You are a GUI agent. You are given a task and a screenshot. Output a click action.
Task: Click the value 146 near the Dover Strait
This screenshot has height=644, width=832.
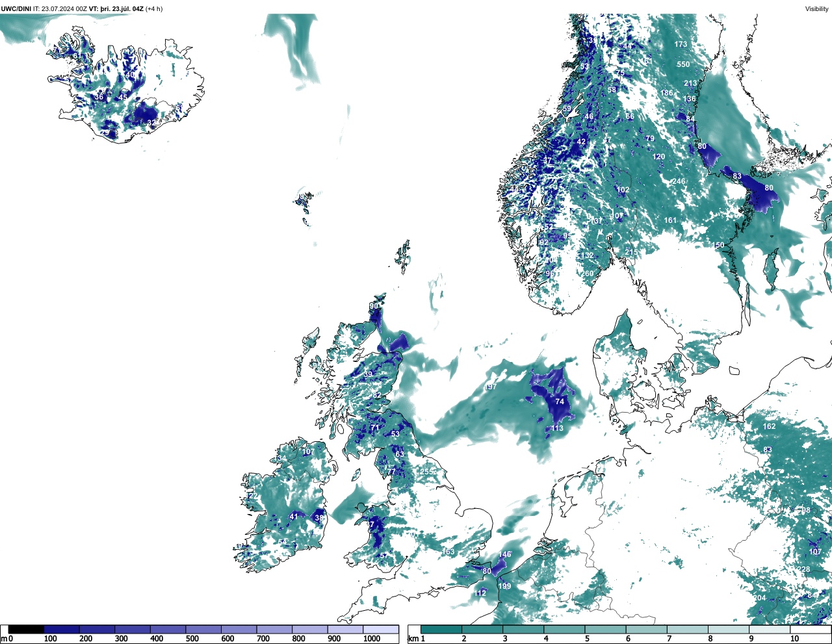505,554
